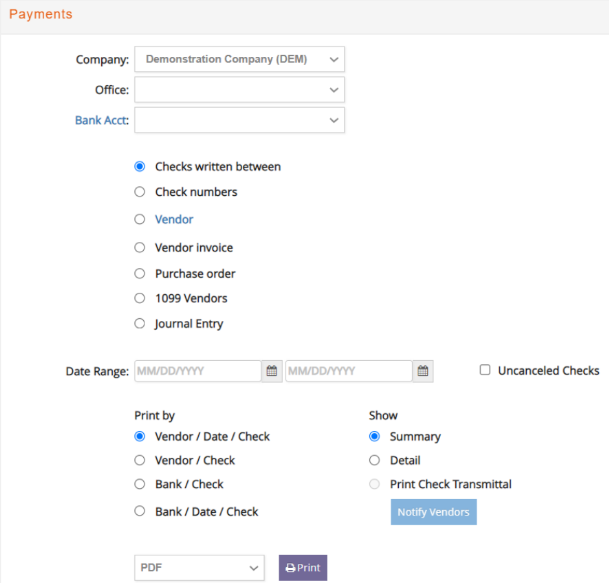Image resolution: width=609 pixels, height=583 pixels.
Task: Click the Notify Vendors button
Action: click(433, 512)
